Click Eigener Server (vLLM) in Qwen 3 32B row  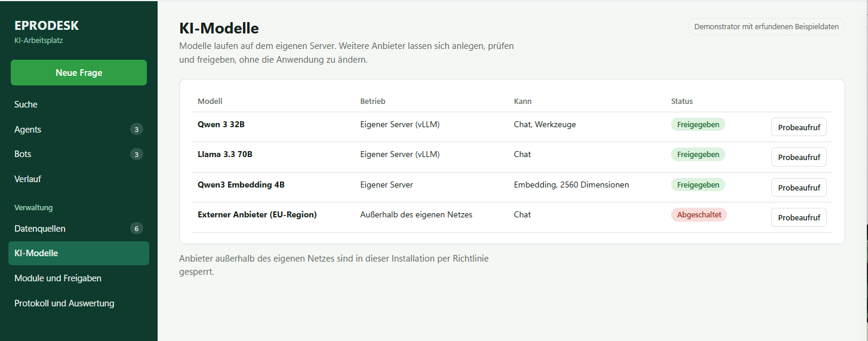coord(400,125)
